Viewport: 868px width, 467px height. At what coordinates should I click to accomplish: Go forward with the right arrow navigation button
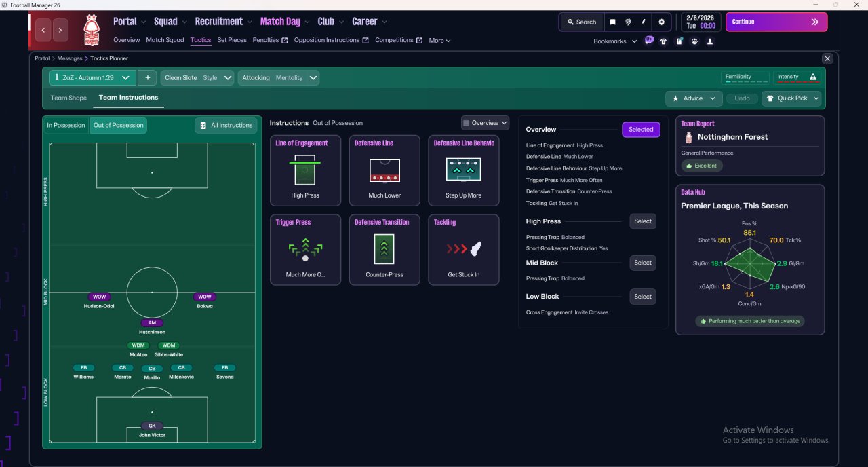[61, 30]
